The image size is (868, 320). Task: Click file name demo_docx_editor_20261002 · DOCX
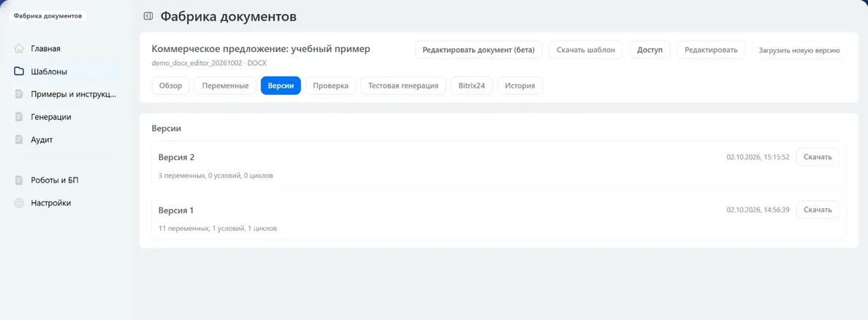tap(209, 63)
